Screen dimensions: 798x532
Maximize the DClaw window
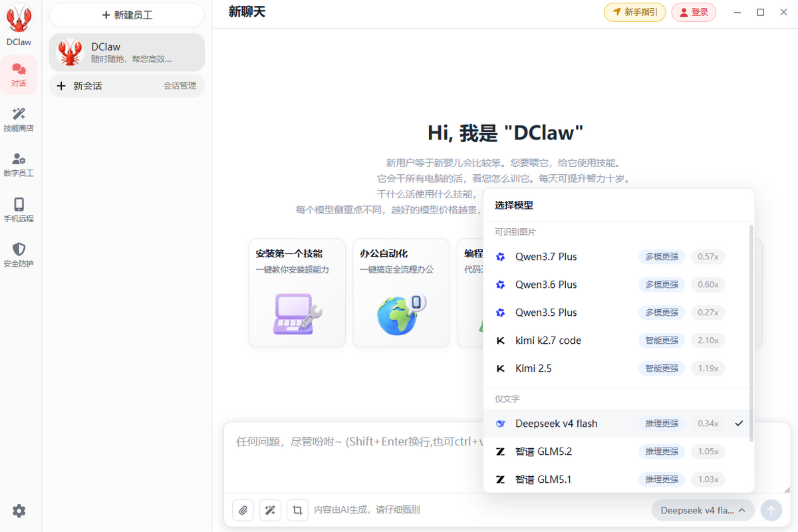click(x=761, y=12)
